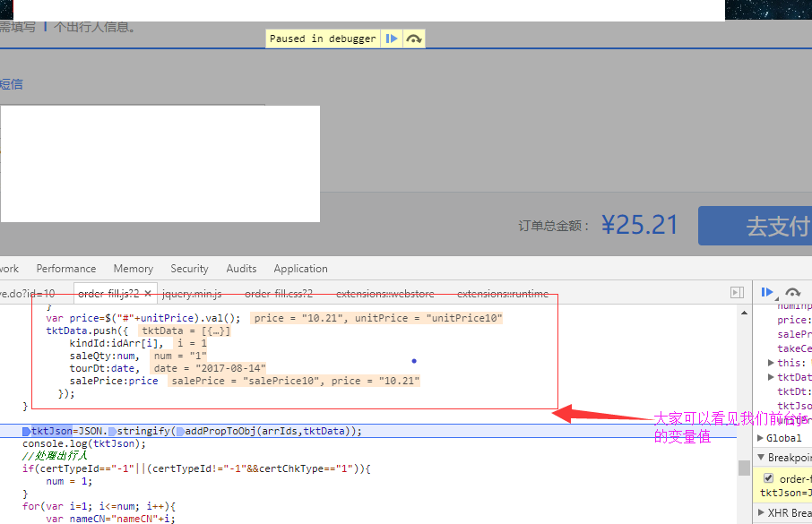Select the order-fill.css source file tab

pos(279,294)
